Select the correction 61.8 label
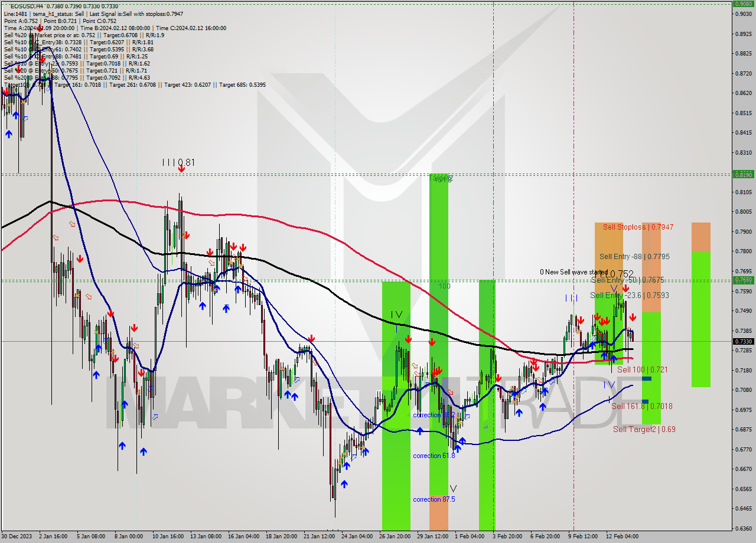The image size is (756, 543). point(434,456)
